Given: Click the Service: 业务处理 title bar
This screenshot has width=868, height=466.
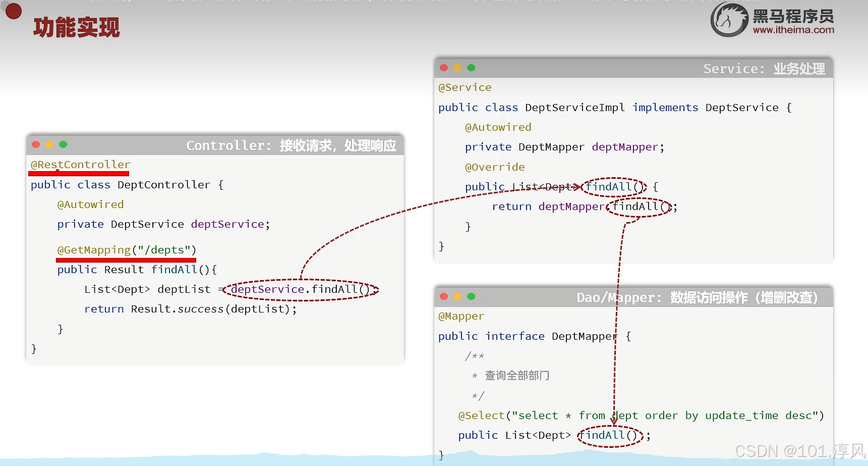Looking at the screenshot, I should pyautogui.click(x=633, y=68).
